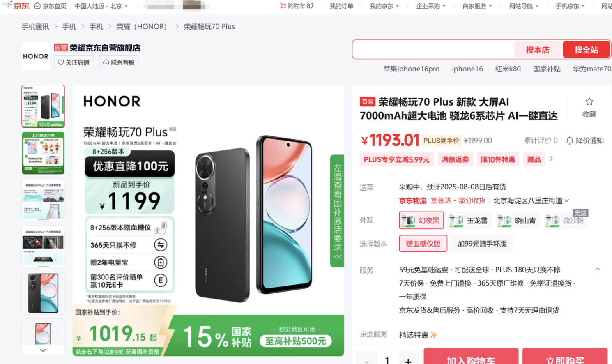Open the 购物车 cart icon
Screen dimensions: 612x364
click(x=283, y=6)
